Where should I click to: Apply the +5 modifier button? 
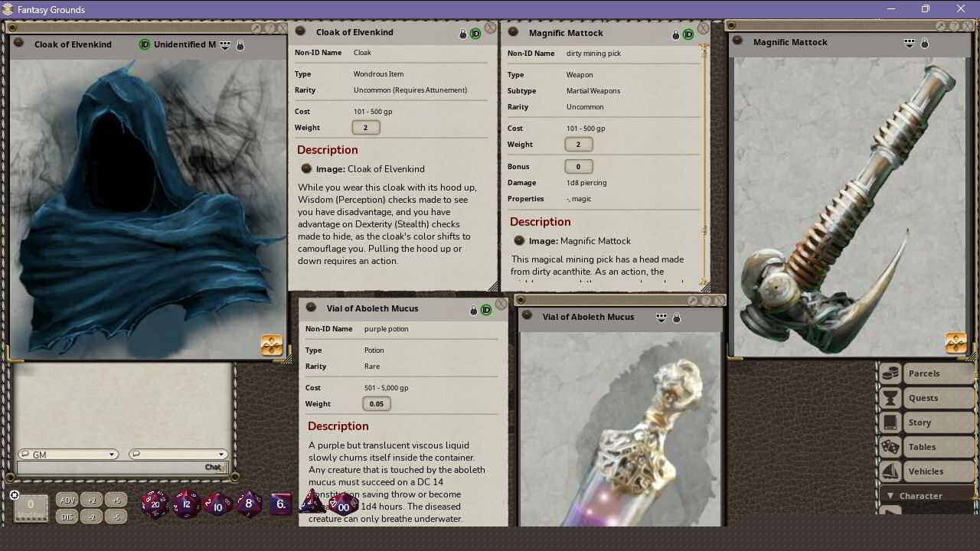coord(116,500)
